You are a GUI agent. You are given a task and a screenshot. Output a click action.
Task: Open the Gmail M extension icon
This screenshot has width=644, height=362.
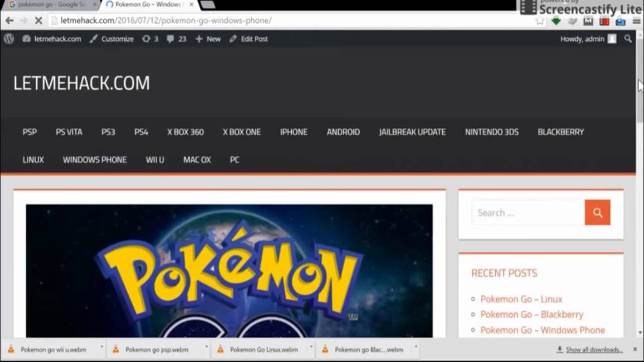click(588, 21)
